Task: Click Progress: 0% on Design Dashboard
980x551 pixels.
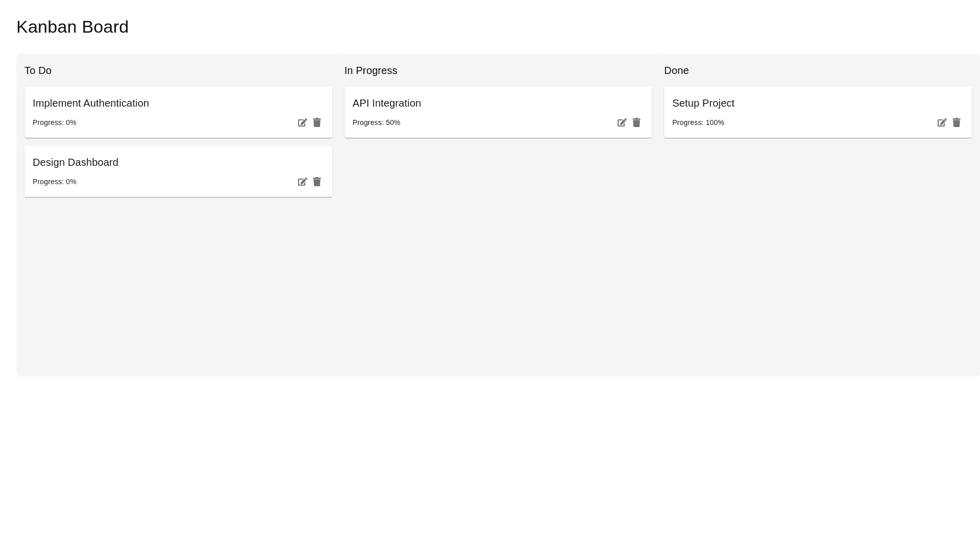Action: coord(55,182)
